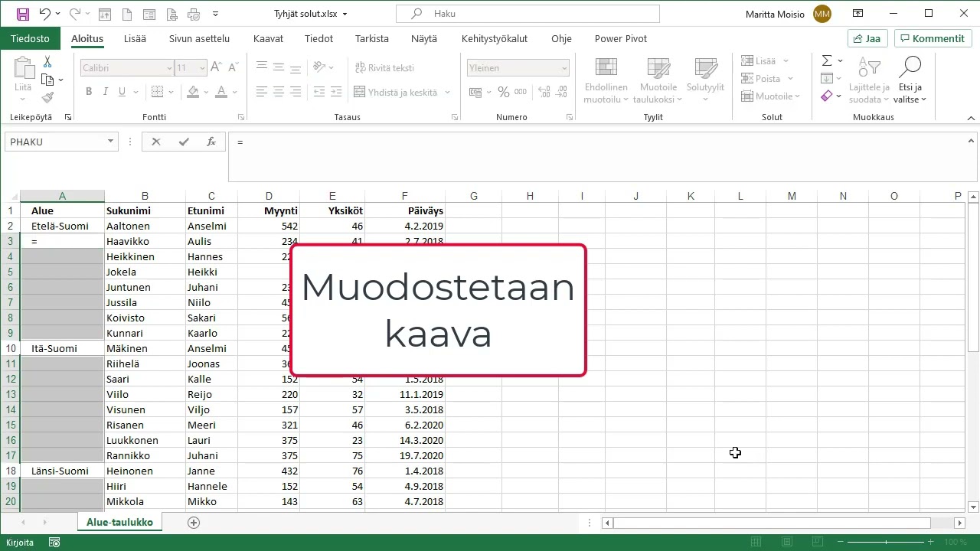
Task: Select the Alue-taulukko sheet tab
Action: 119,522
